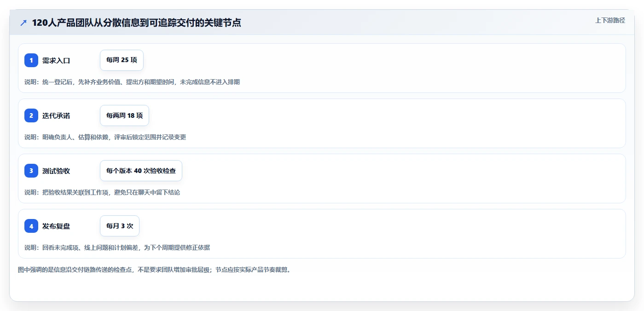The image size is (644, 311).
Task: Click the footer note starting 图中强调的是
Action: pyautogui.click(x=154, y=270)
